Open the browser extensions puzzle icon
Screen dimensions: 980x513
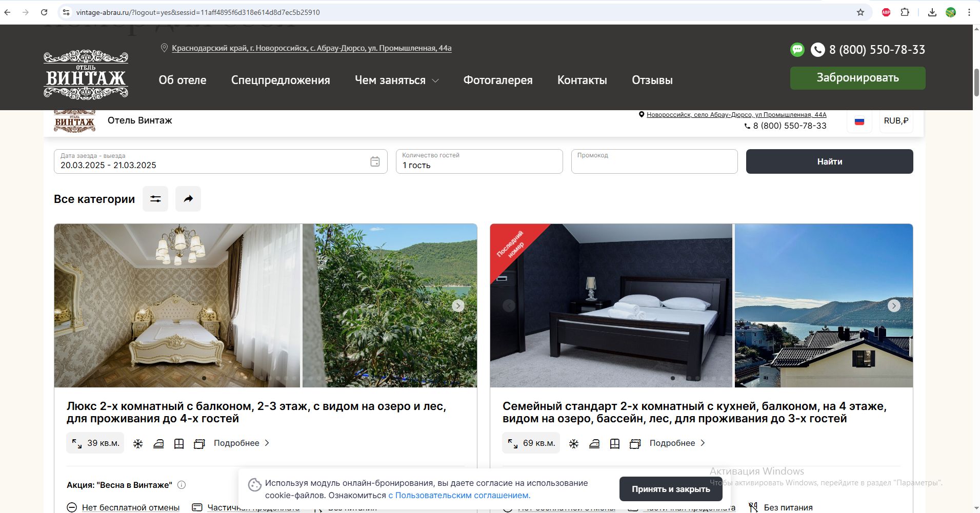tap(905, 12)
